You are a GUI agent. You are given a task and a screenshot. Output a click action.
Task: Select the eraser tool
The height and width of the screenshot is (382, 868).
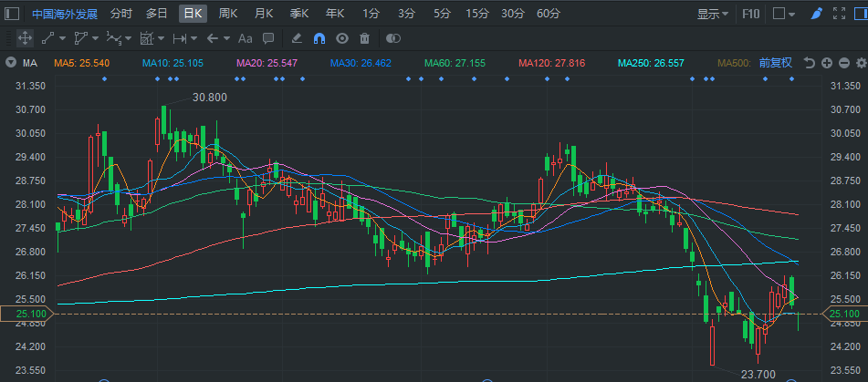pos(297,38)
